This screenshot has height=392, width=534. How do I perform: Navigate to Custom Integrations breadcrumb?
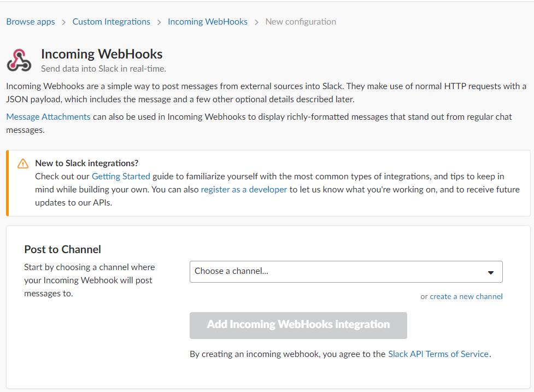click(112, 22)
